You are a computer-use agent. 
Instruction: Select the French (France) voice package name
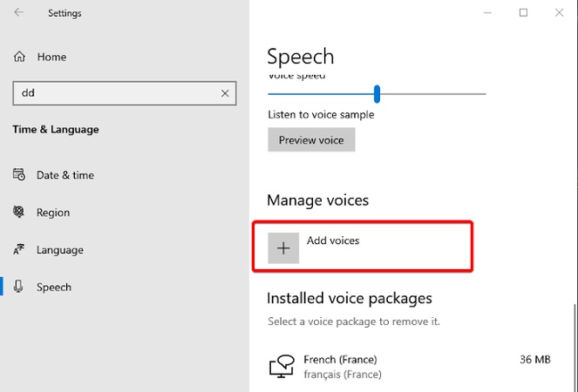(x=340, y=359)
